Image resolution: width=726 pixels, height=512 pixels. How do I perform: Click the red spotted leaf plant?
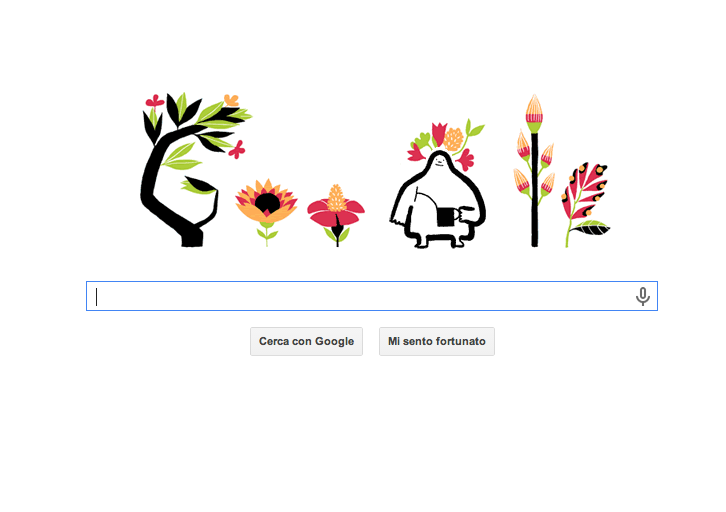pyautogui.click(x=584, y=194)
